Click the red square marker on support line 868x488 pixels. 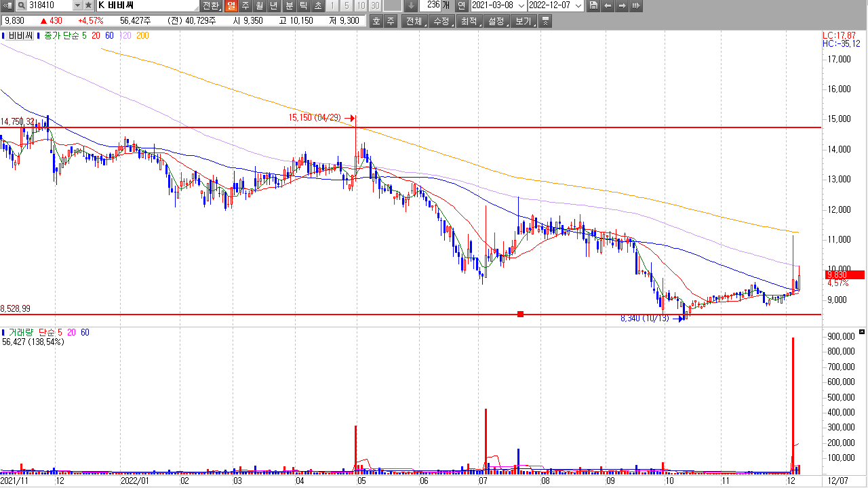point(520,314)
